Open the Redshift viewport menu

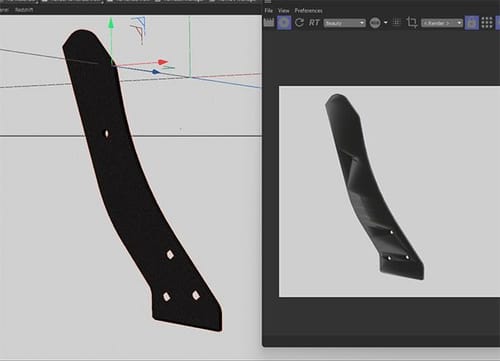pos(24,10)
